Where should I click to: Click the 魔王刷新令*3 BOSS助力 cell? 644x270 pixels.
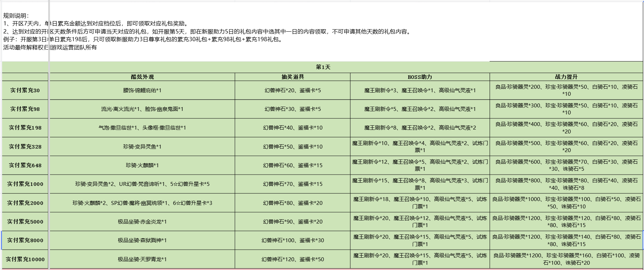click(x=420, y=90)
